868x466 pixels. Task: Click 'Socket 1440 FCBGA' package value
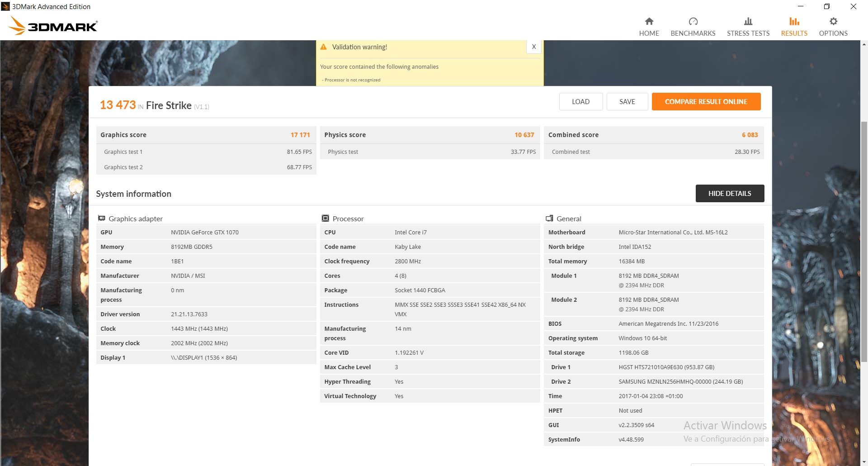tap(420, 290)
